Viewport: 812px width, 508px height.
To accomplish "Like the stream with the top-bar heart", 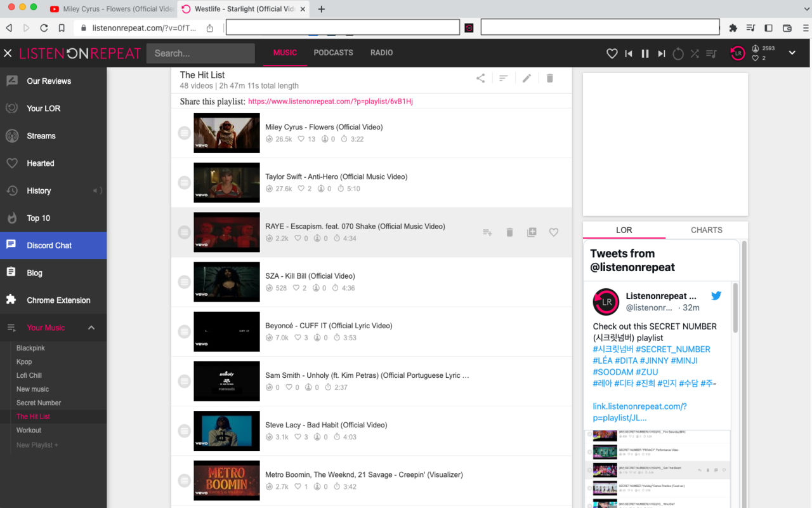I will click(612, 53).
